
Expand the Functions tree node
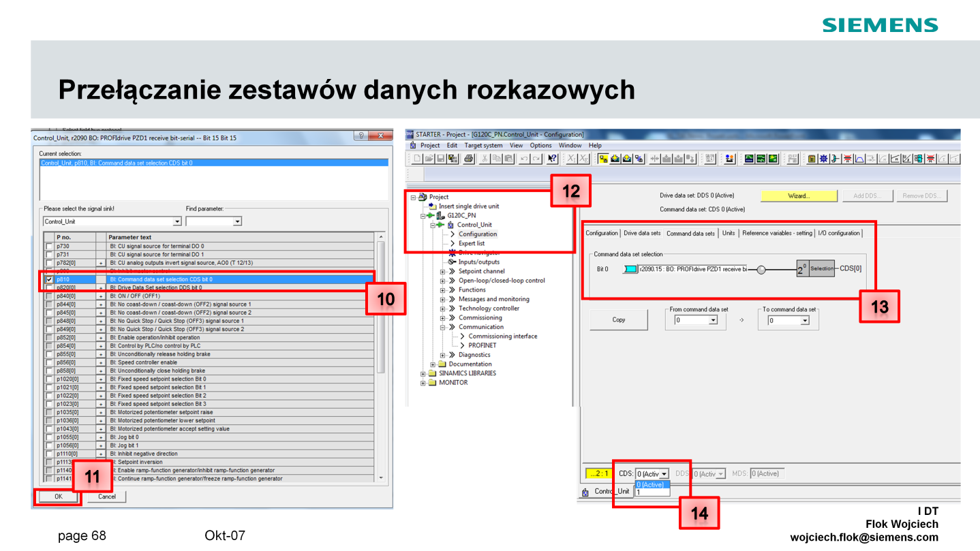coord(442,289)
